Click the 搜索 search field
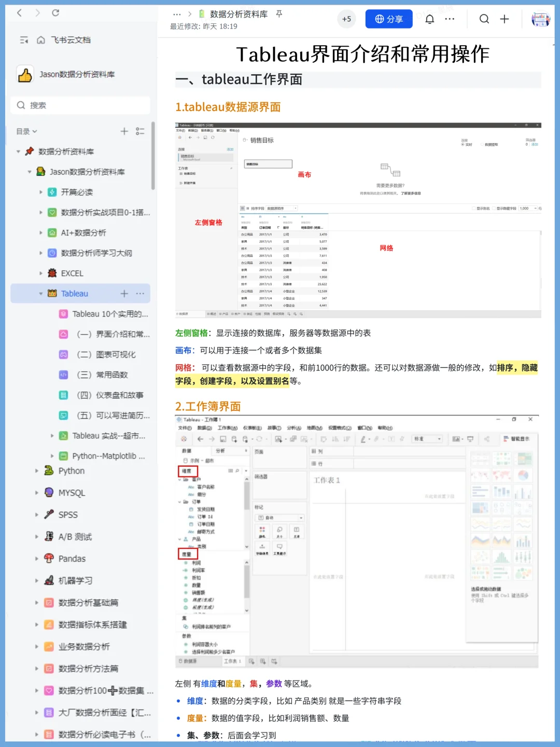This screenshot has height=747, width=560. [80, 105]
